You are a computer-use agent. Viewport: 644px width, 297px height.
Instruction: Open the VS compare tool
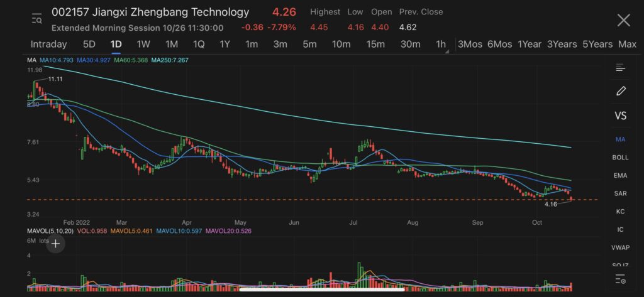coord(621,116)
